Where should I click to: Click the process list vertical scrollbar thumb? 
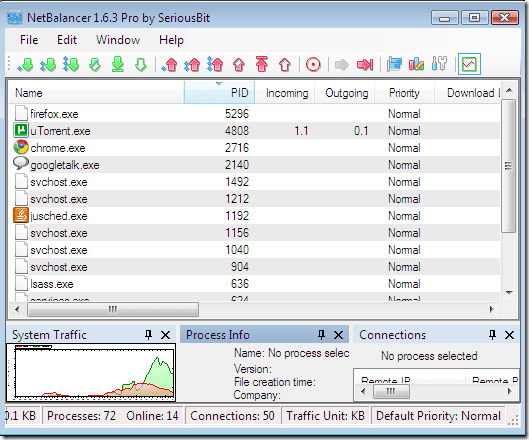509,166
